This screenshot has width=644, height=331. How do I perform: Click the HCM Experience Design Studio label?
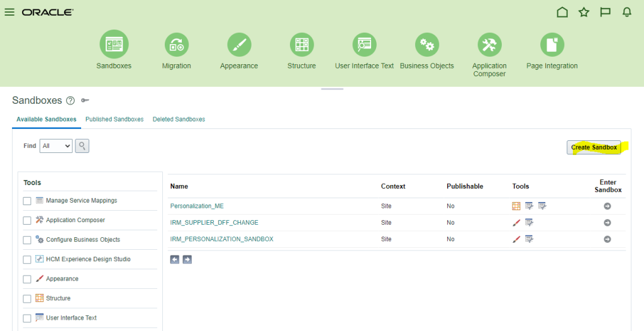pos(88,259)
